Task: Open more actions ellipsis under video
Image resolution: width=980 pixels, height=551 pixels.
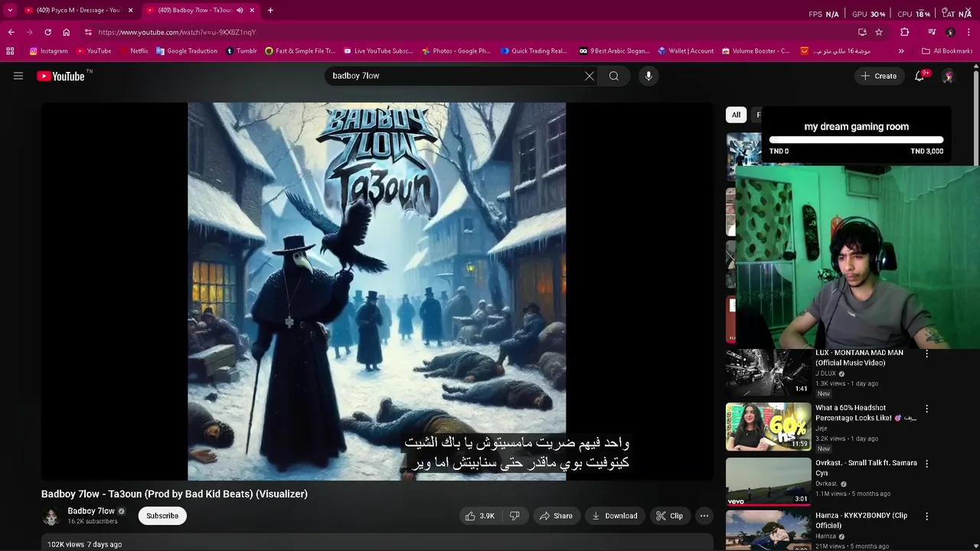Action: click(704, 516)
